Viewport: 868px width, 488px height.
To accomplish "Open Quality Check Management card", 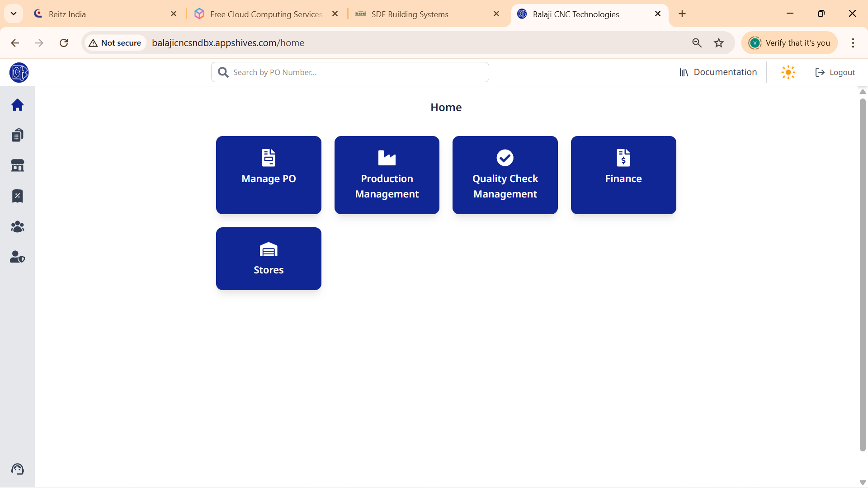I will pos(505,175).
